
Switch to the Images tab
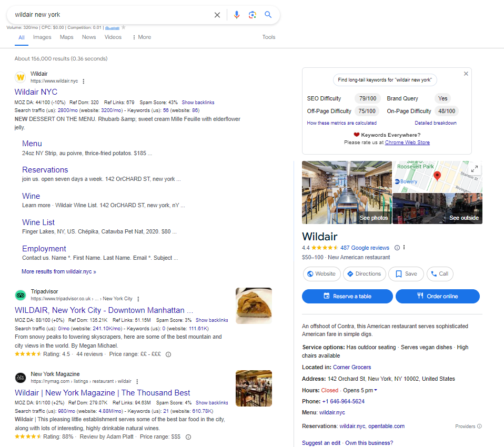pos(42,37)
